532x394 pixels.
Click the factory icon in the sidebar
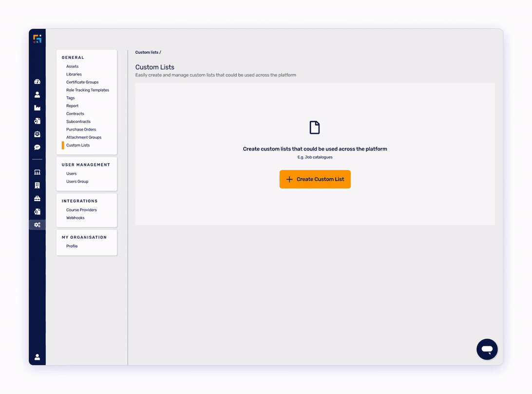(37, 108)
